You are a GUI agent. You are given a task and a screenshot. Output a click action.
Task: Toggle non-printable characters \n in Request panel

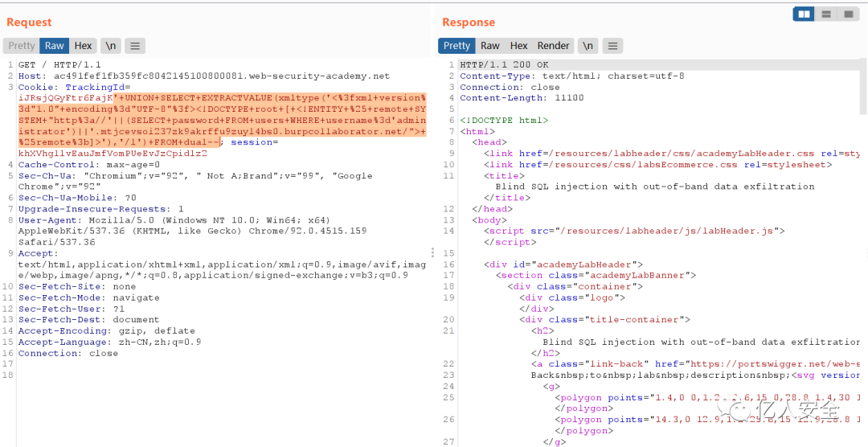(x=111, y=46)
